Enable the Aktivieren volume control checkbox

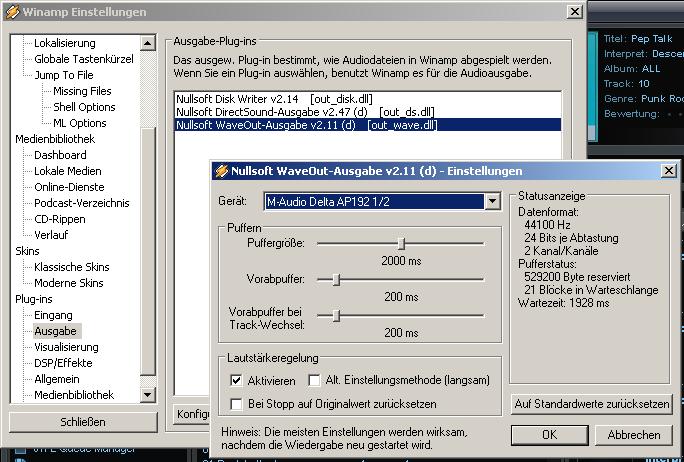[236, 380]
